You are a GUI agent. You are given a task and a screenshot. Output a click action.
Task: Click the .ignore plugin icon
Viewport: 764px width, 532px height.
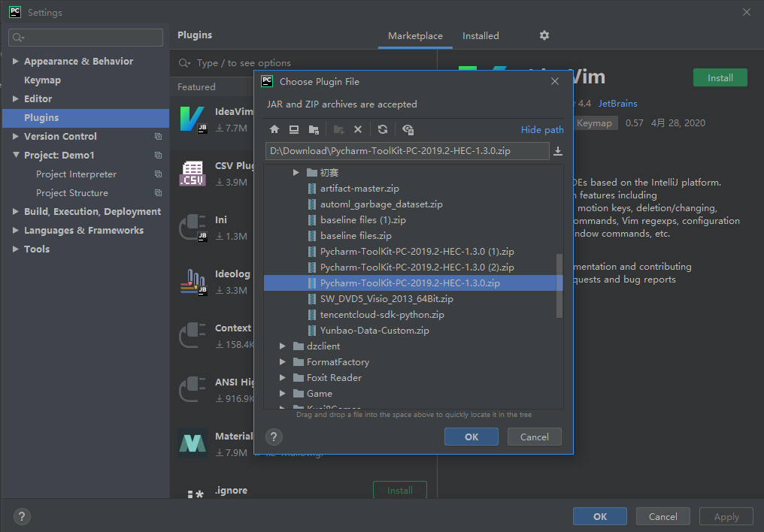coord(195,494)
